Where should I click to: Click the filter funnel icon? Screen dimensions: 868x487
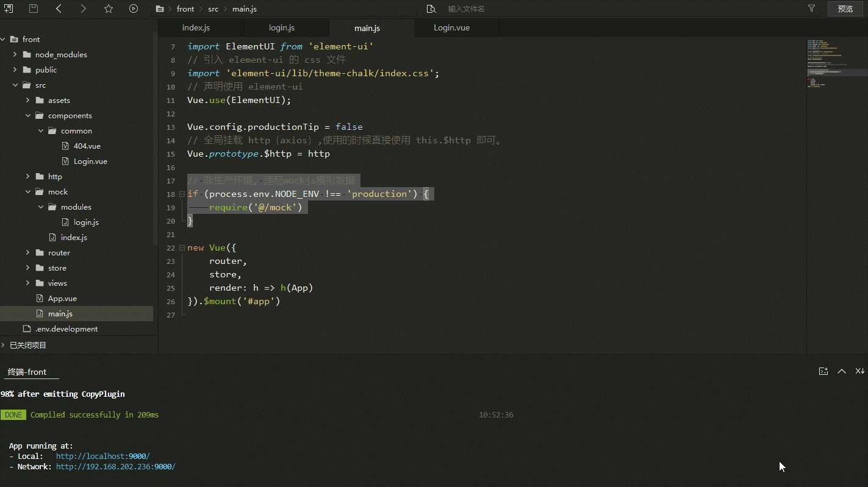click(811, 9)
